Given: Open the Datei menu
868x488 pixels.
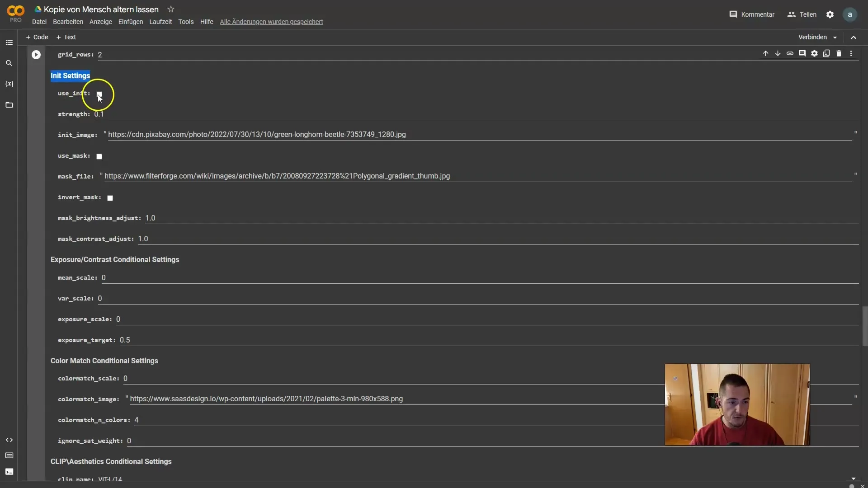Looking at the screenshot, I should tap(39, 22).
